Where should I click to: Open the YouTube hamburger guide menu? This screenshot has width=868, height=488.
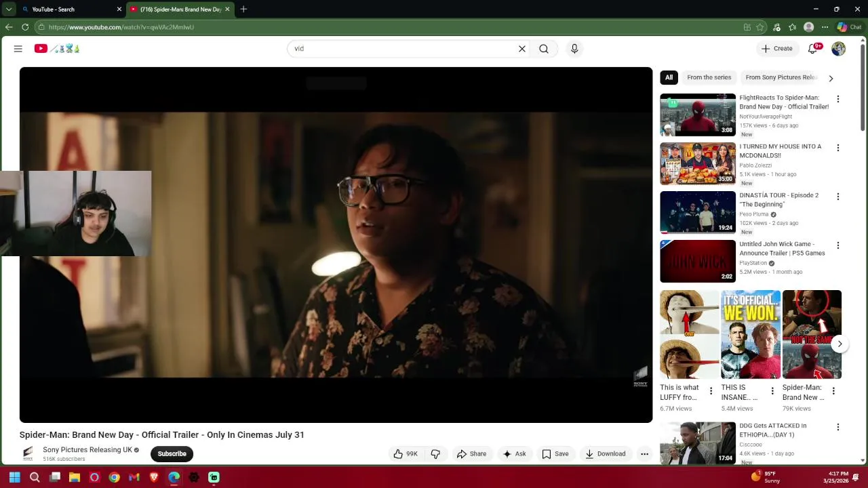click(x=18, y=49)
